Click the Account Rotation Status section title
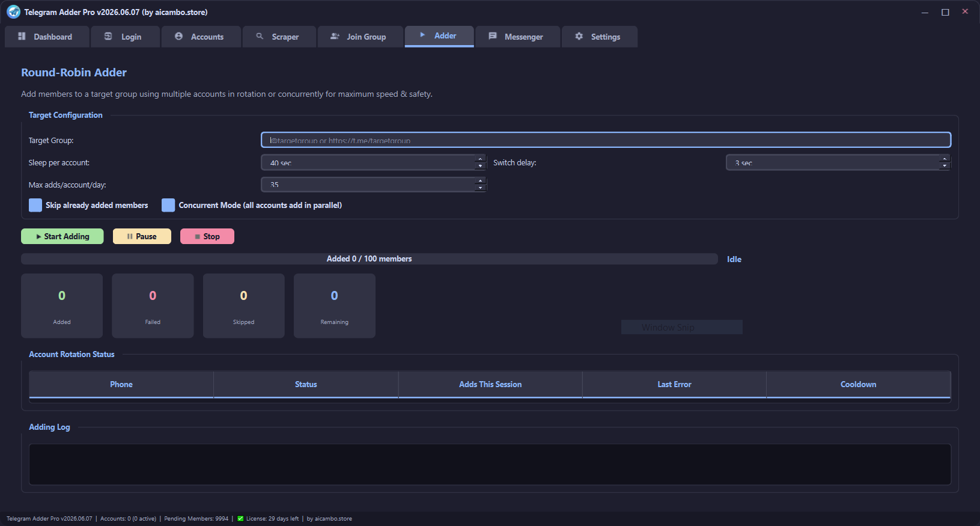Viewport: 980px width, 526px height. [x=72, y=354]
